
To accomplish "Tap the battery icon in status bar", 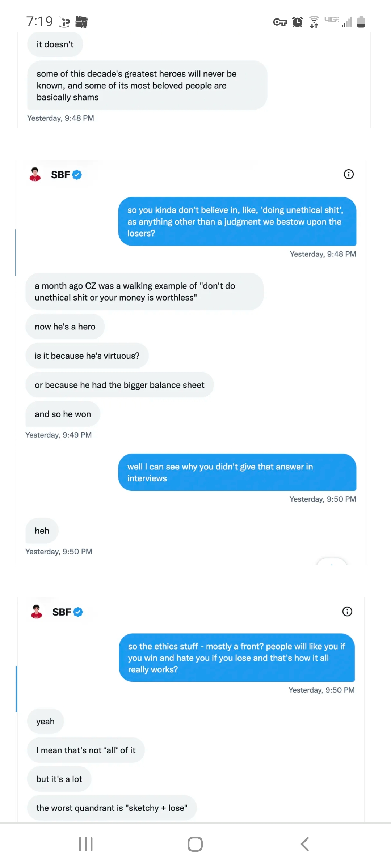I will pyautogui.click(x=361, y=22).
